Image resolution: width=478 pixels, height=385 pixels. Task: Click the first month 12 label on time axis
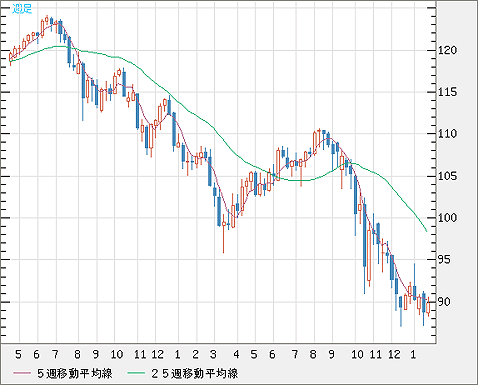pos(158,354)
